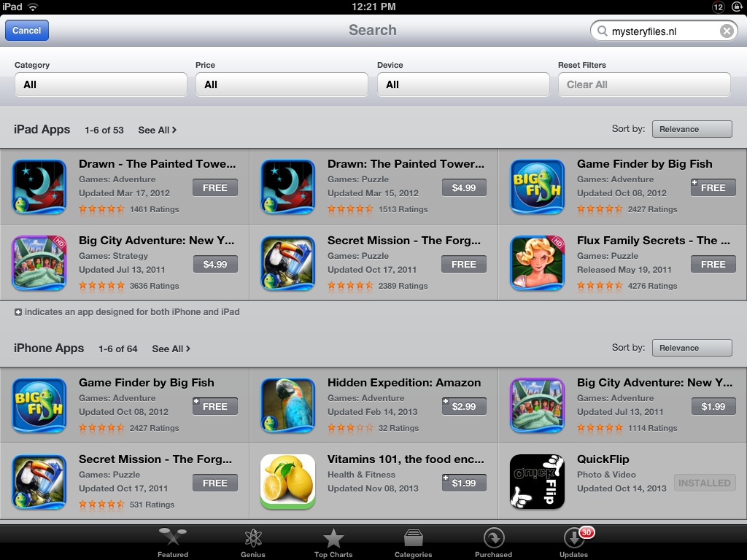The height and width of the screenshot is (560, 747).
Task: Open the Category filter dropdown
Action: (x=101, y=85)
